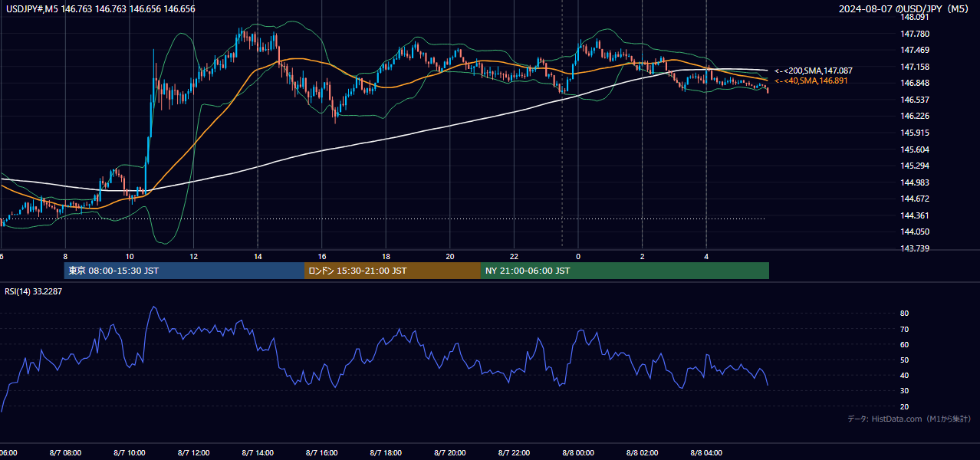The height and width of the screenshot is (460, 980).
Task: Click price axis value 145.294
Action: 915,166
